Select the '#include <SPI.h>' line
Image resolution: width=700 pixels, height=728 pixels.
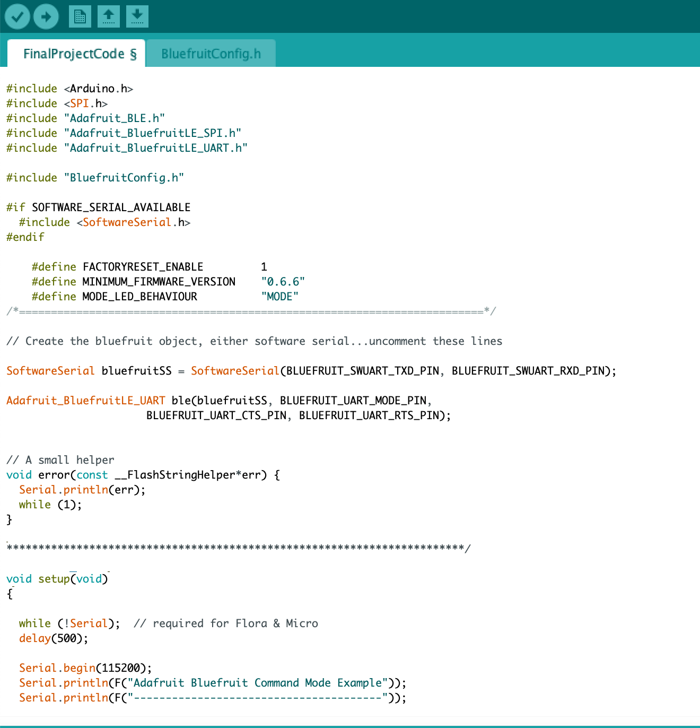tap(57, 103)
